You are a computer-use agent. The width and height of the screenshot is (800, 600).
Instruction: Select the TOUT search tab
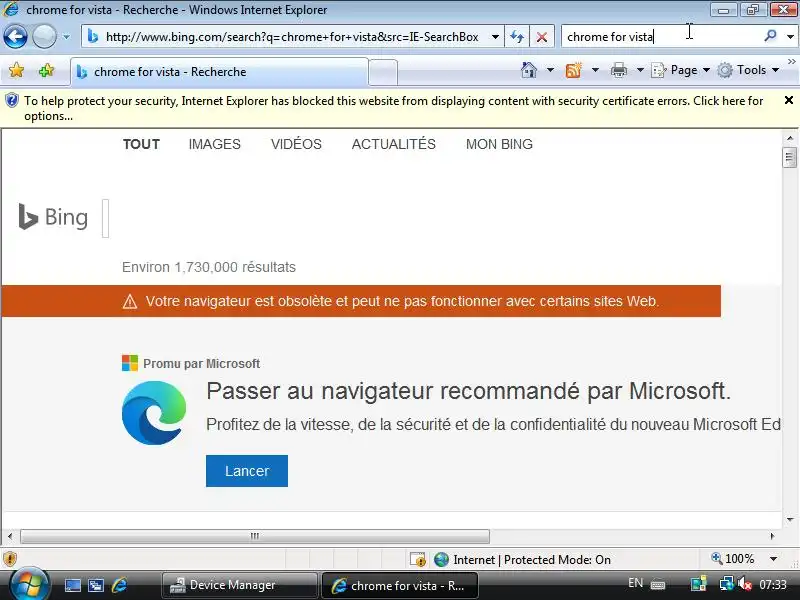tap(141, 144)
